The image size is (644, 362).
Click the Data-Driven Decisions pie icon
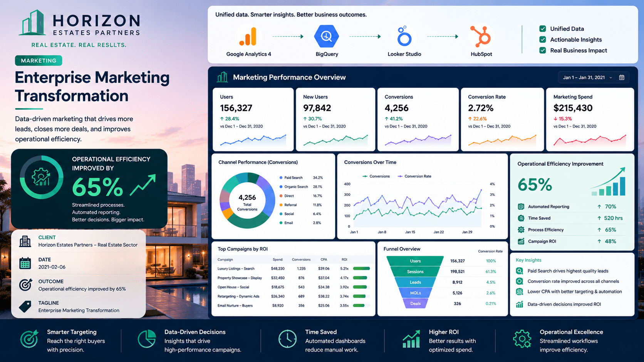coord(147,339)
